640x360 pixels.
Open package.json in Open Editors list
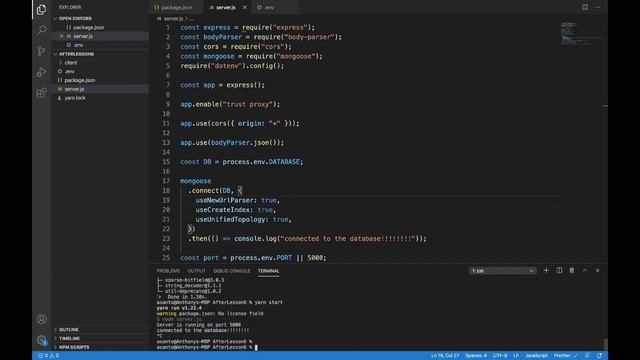tap(89, 27)
